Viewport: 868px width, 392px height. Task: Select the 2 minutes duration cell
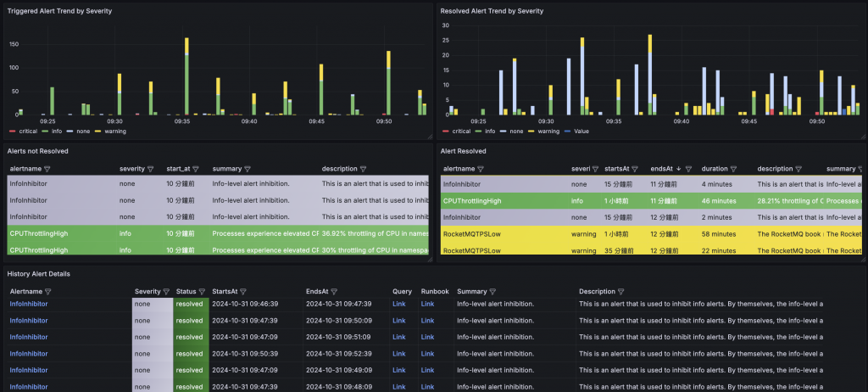(x=726, y=217)
